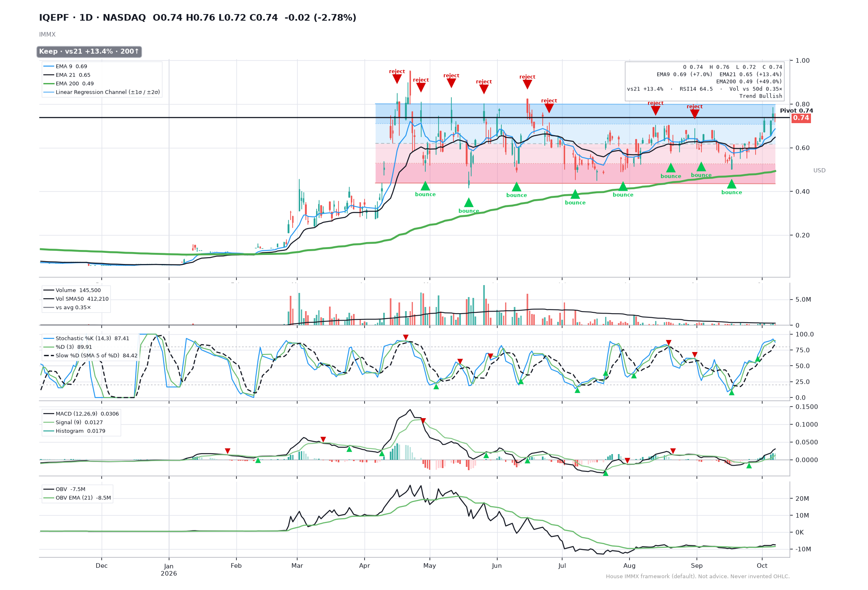
Task: Click the Trend Bullish text
Action: point(761,96)
